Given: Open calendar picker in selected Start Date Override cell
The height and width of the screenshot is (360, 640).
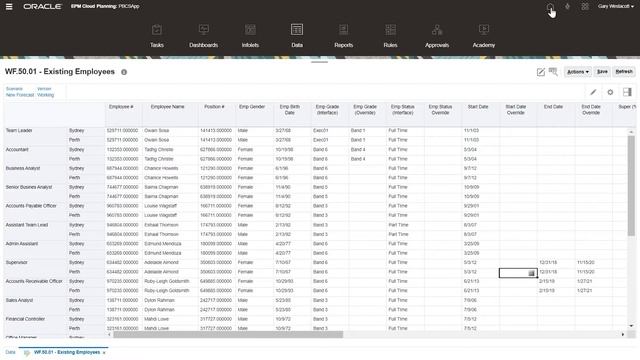Looking at the screenshot, I should [x=531, y=273].
